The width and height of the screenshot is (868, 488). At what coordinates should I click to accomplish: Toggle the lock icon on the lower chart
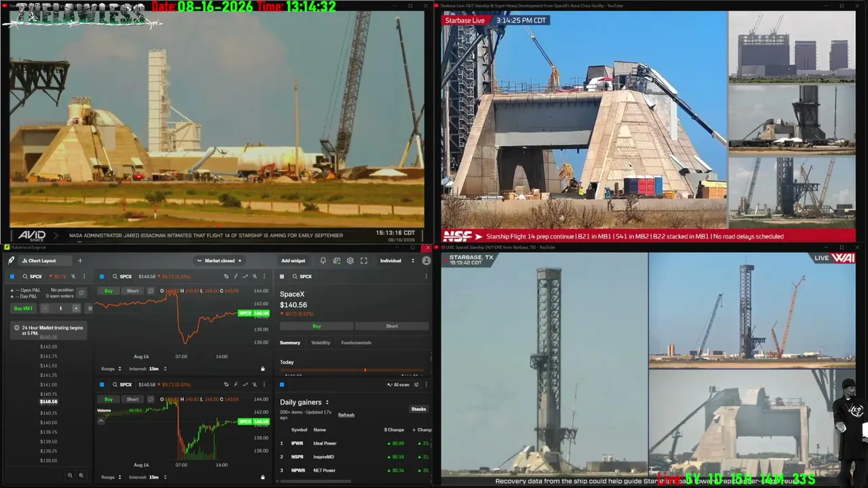(263, 477)
